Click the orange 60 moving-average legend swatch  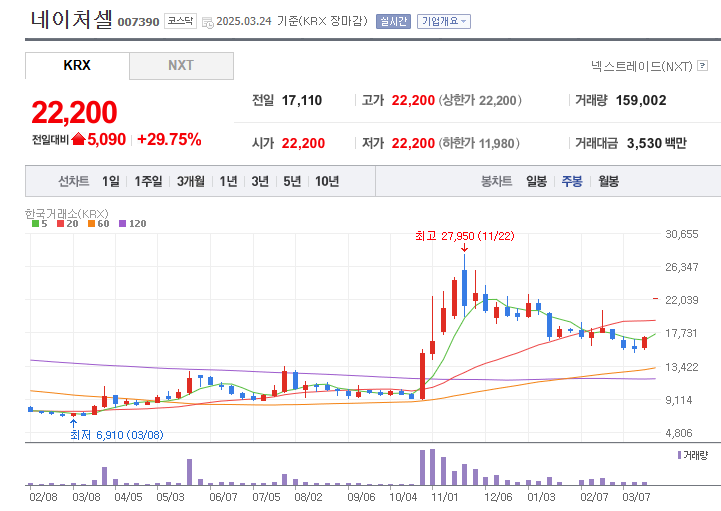click(92, 224)
